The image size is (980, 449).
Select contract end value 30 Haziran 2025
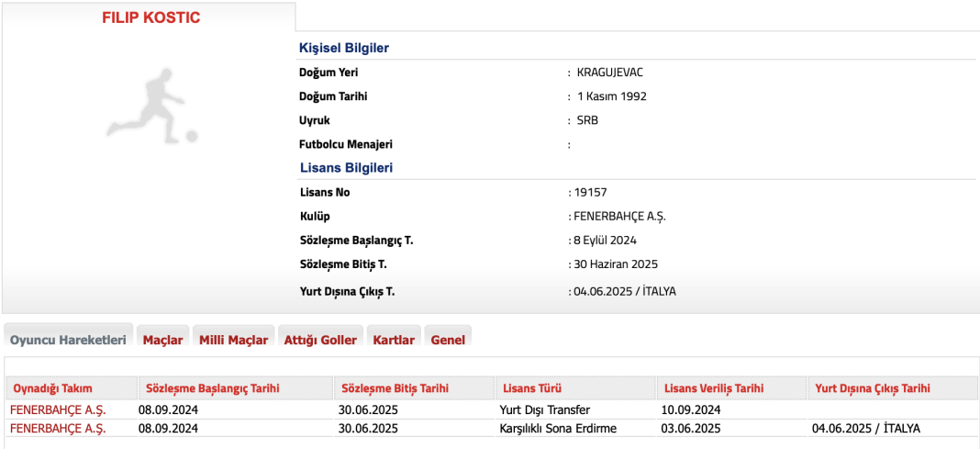(x=616, y=264)
